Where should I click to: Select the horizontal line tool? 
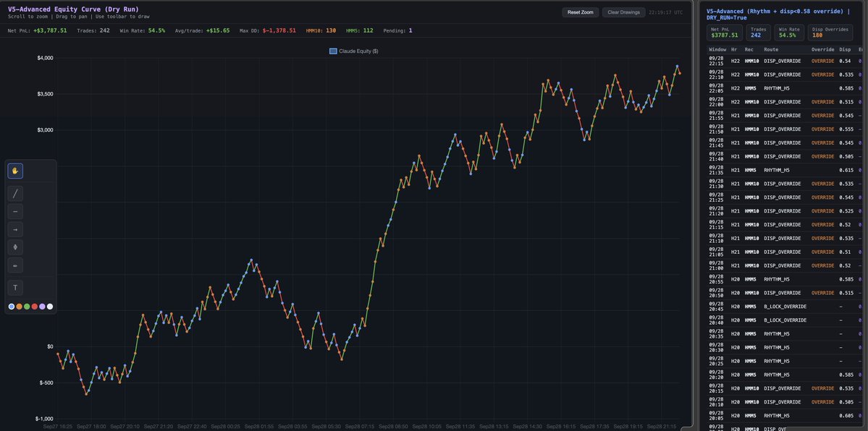[x=15, y=211]
